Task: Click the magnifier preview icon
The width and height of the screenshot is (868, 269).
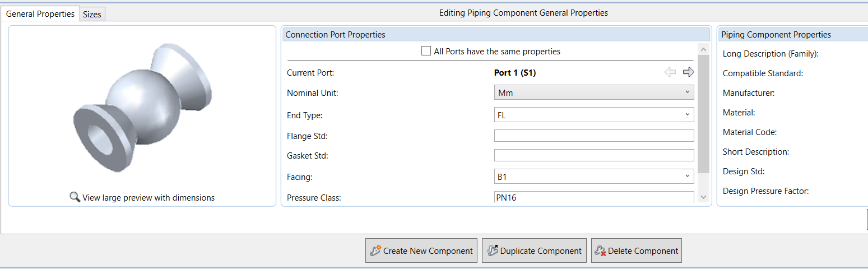Action: [x=75, y=197]
